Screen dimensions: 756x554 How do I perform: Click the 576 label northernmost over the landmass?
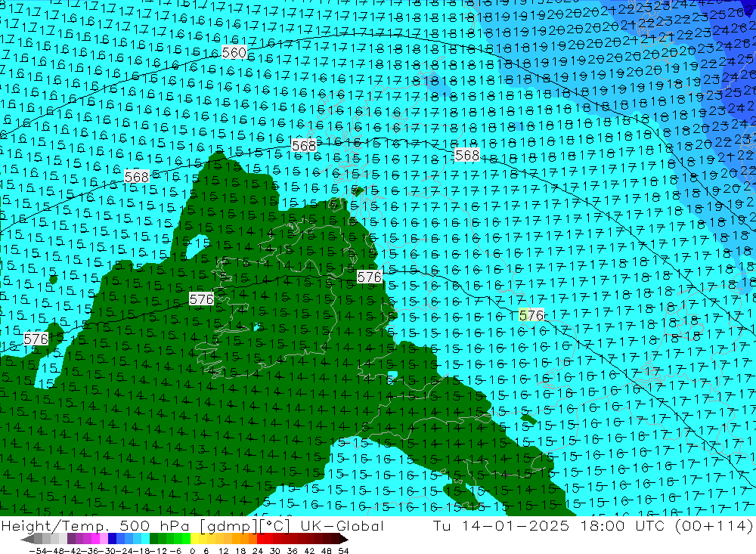[x=370, y=277]
